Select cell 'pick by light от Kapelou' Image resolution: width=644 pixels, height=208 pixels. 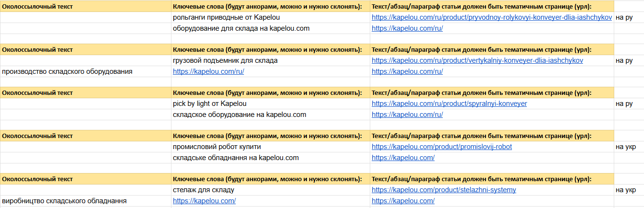271,104
